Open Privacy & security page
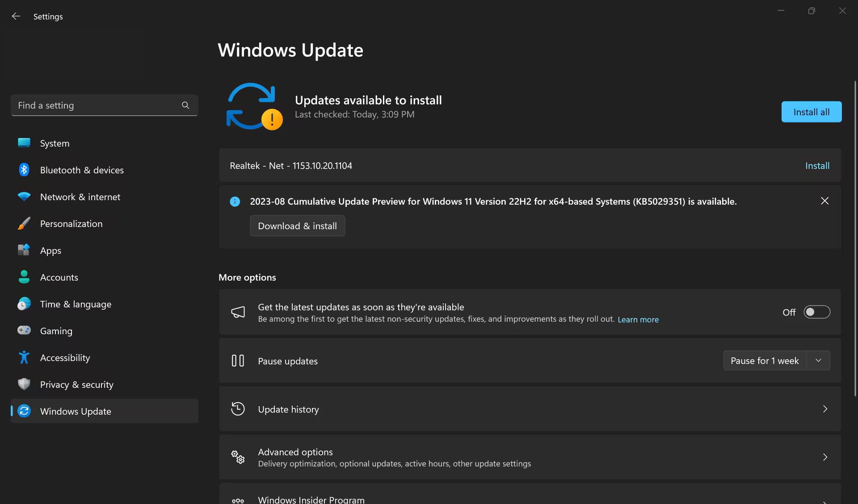 point(105,384)
